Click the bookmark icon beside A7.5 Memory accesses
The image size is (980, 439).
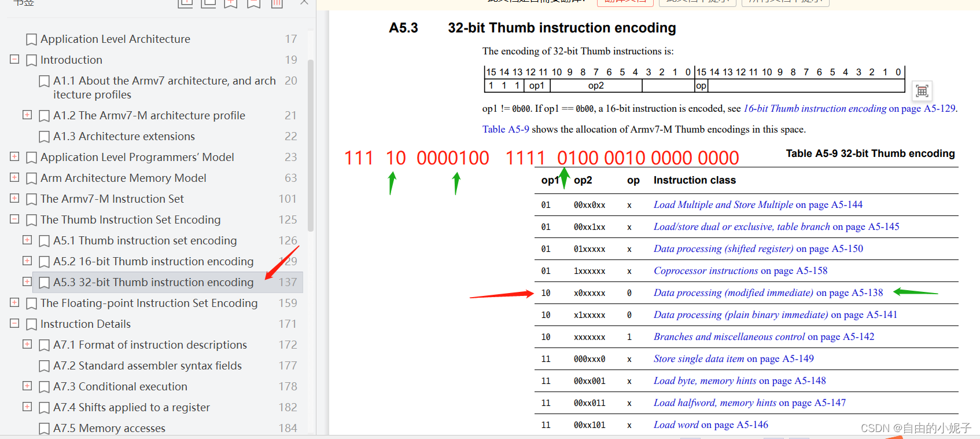point(44,429)
